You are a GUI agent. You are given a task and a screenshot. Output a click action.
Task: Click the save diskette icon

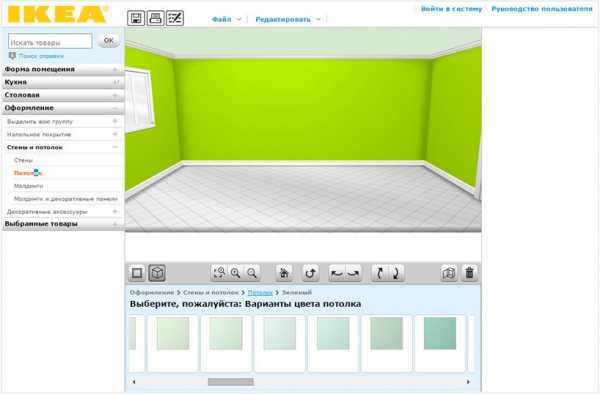pos(136,18)
